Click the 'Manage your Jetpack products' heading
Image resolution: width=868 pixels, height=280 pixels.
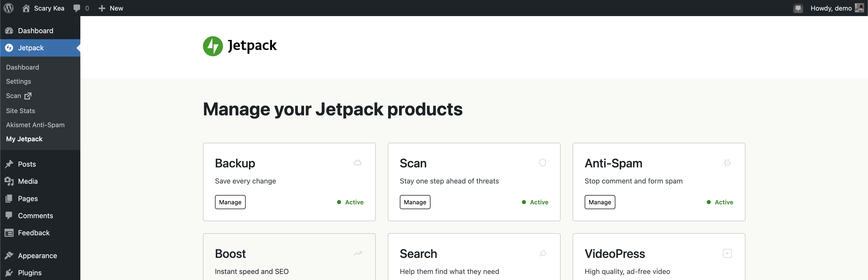tap(333, 109)
